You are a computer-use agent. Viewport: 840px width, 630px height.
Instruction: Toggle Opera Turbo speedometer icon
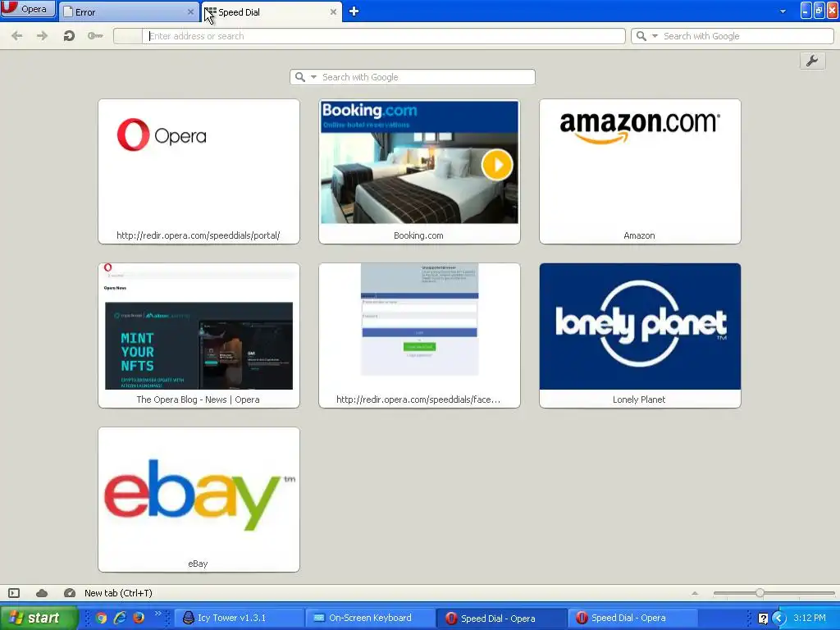pyautogui.click(x=70, y=593)
